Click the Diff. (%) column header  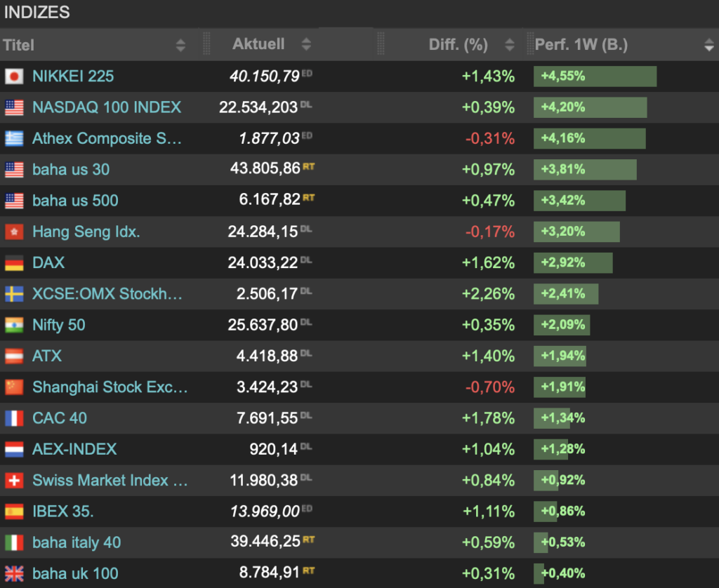tap(458, 45)
